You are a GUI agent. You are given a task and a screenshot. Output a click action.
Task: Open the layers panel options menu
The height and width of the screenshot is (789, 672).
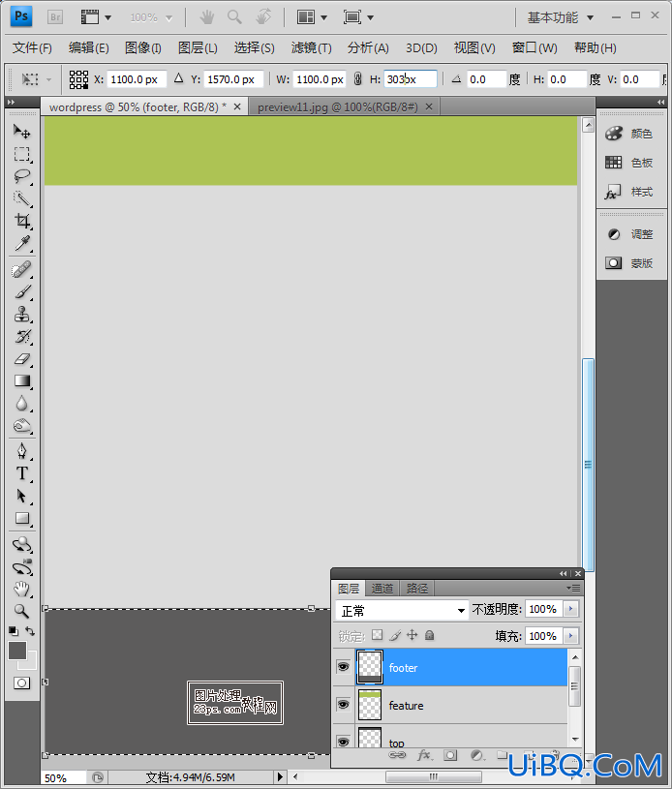click(x=573, y=588)
